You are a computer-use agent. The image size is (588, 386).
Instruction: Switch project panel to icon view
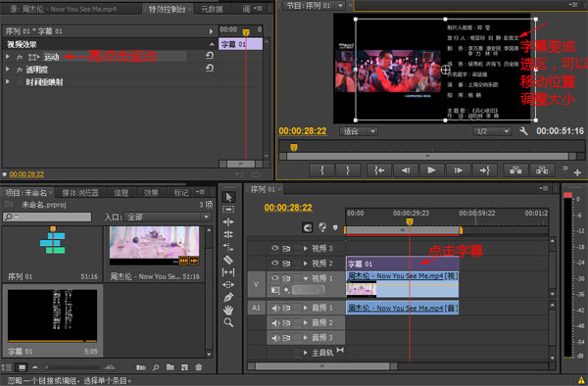22,367
